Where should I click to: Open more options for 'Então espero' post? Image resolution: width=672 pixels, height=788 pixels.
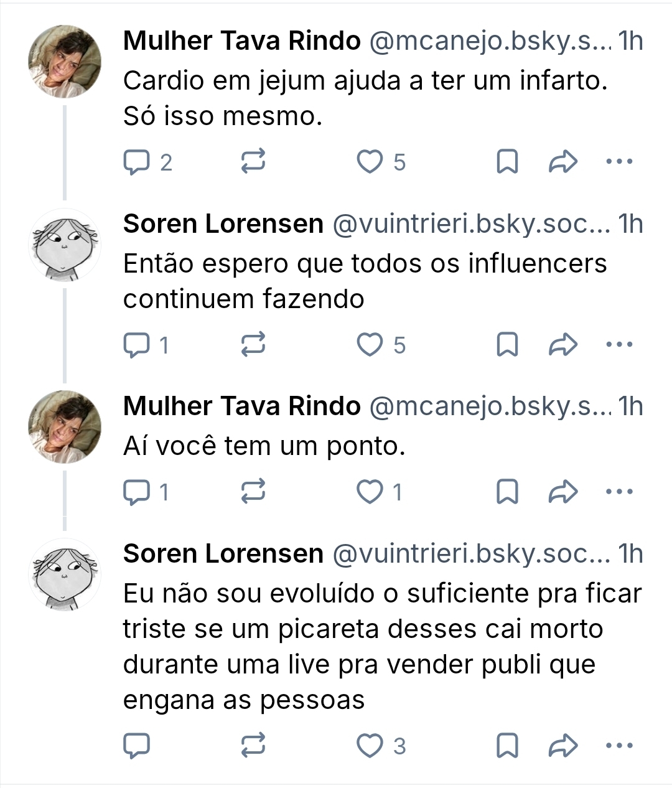618,345
